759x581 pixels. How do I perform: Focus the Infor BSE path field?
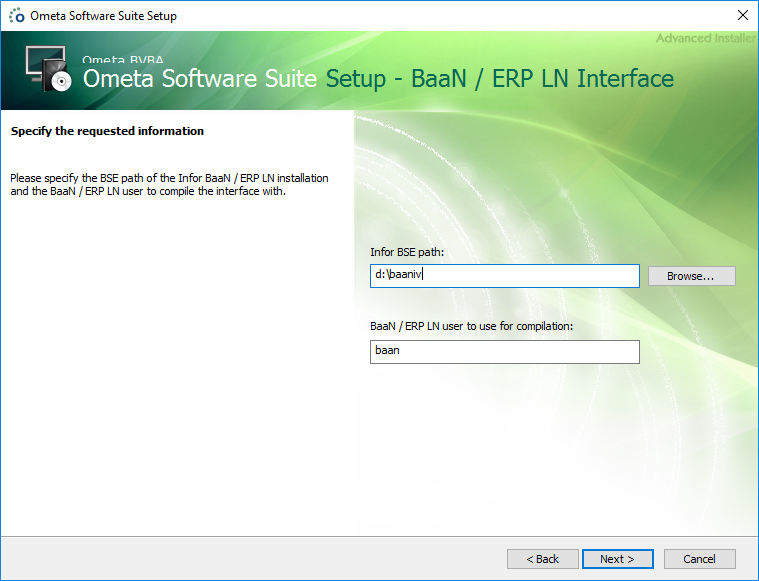(x=504, y=276)
